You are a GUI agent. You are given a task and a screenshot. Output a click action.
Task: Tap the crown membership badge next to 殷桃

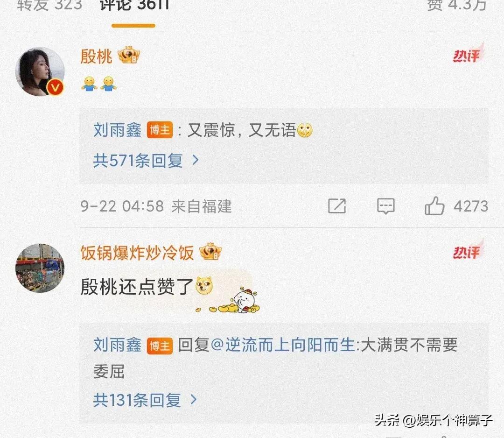coord(129,55)
